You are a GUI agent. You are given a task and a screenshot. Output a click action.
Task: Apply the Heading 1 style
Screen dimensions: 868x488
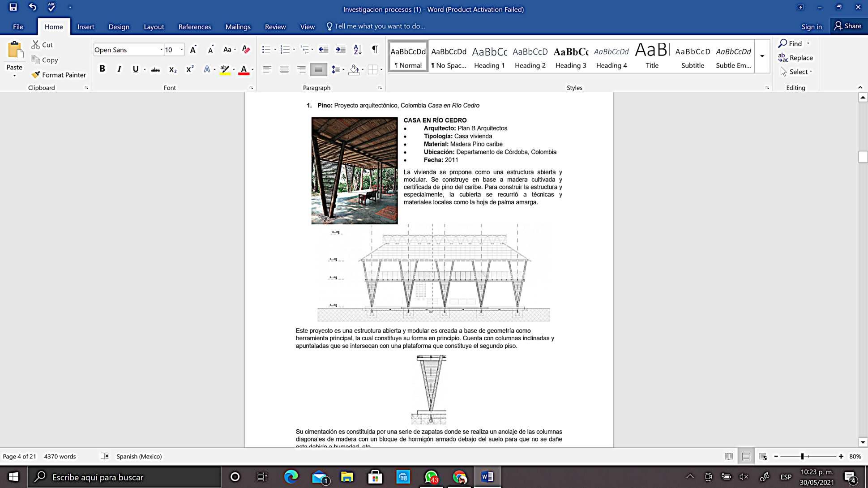point(489,57)
